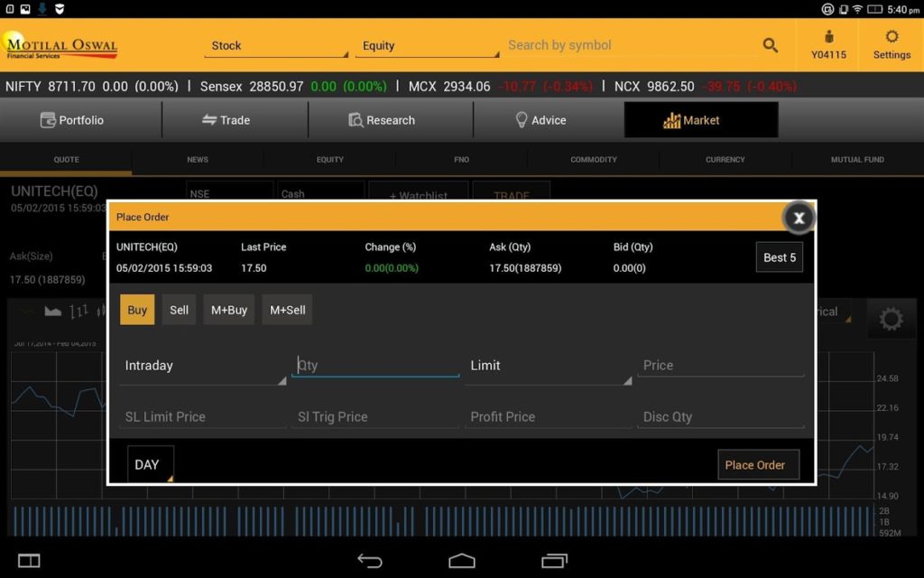The width and height of the screenshot is (924, 578).
Task: Expand the DAY validity dropdown
Action: 150,465
